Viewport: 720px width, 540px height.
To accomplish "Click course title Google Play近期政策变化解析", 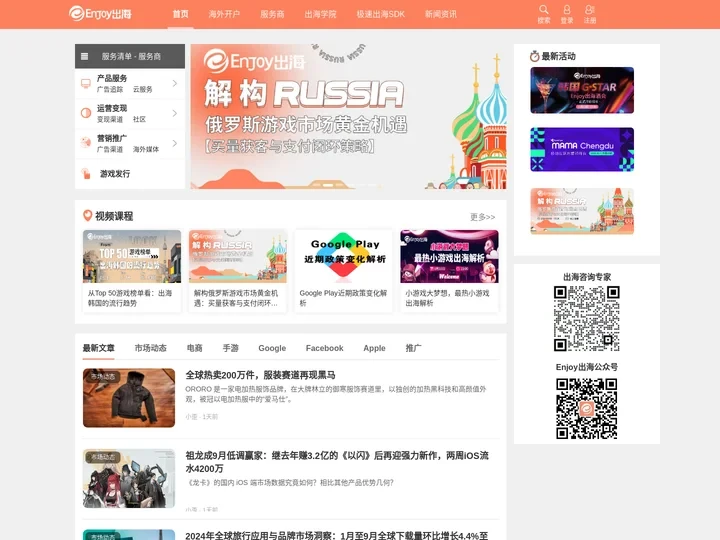I will tap(343, 298).
